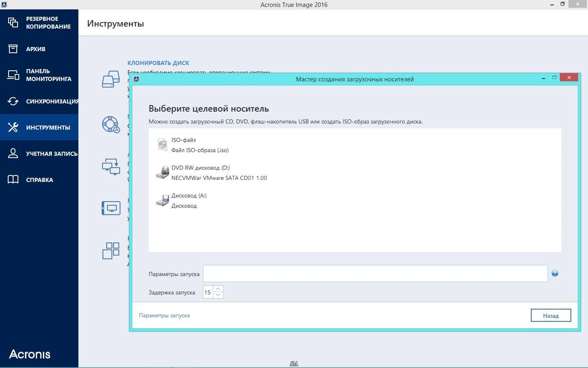The image size is (588, 368).
Task: Close the bootable media wizard dialog
Action: pos(568,77)
